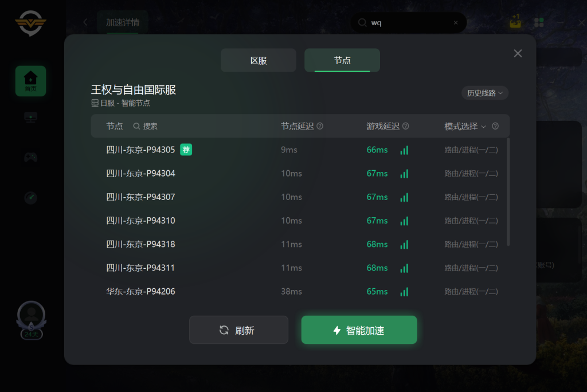This screenshot has width=587, height=392.
Task: Select the 节点 tab
Action: pyautogui.click(x=342, y=60)
